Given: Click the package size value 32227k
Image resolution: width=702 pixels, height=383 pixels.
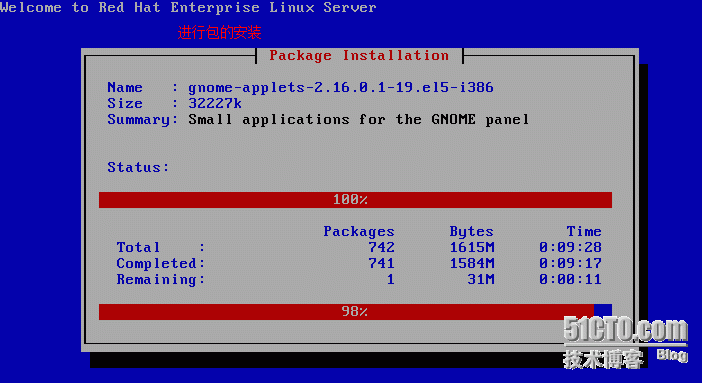Looking at the screenshot, I should (x=215, y=103).
